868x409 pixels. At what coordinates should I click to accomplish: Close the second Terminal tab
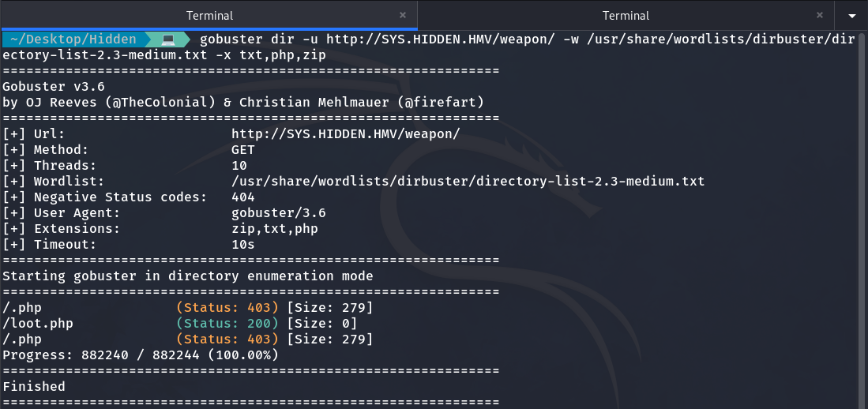pos(819,15)
